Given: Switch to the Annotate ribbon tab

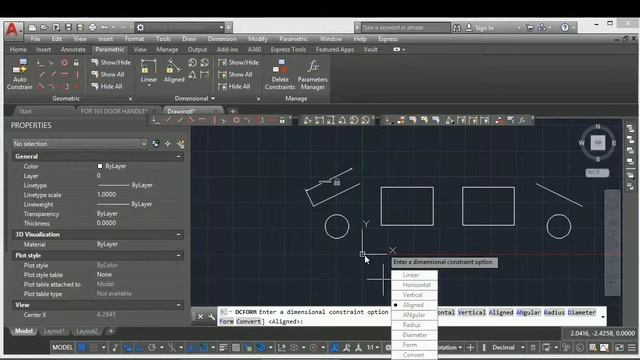Looking at the screenshot, I should [x=73, y=49].
